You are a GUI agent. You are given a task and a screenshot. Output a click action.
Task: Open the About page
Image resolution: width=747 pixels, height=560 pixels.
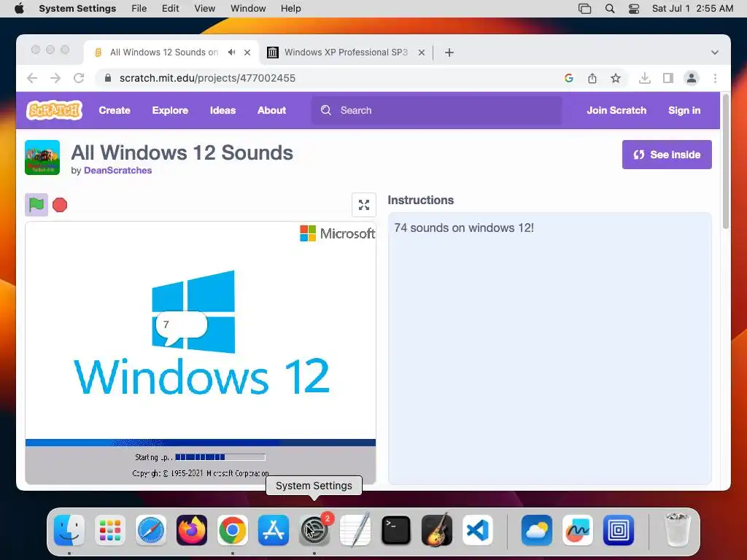tap(271, 110)
